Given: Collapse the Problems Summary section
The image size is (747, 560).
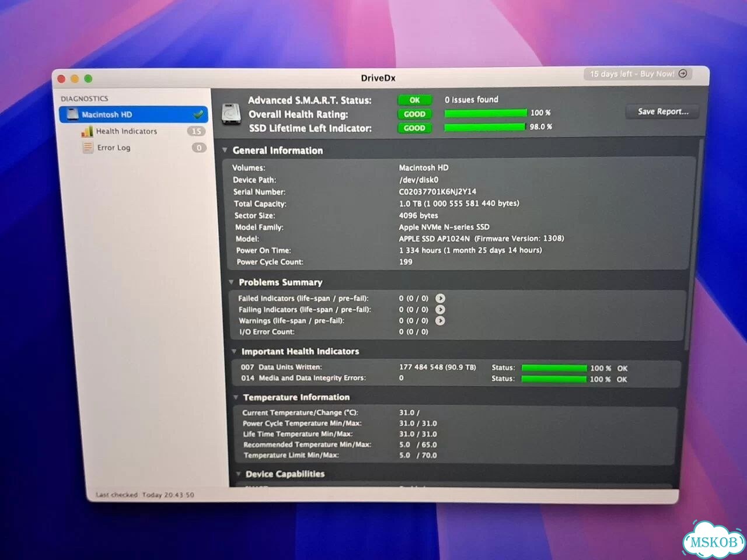Looking at the screenshot, I should (231, 282).
